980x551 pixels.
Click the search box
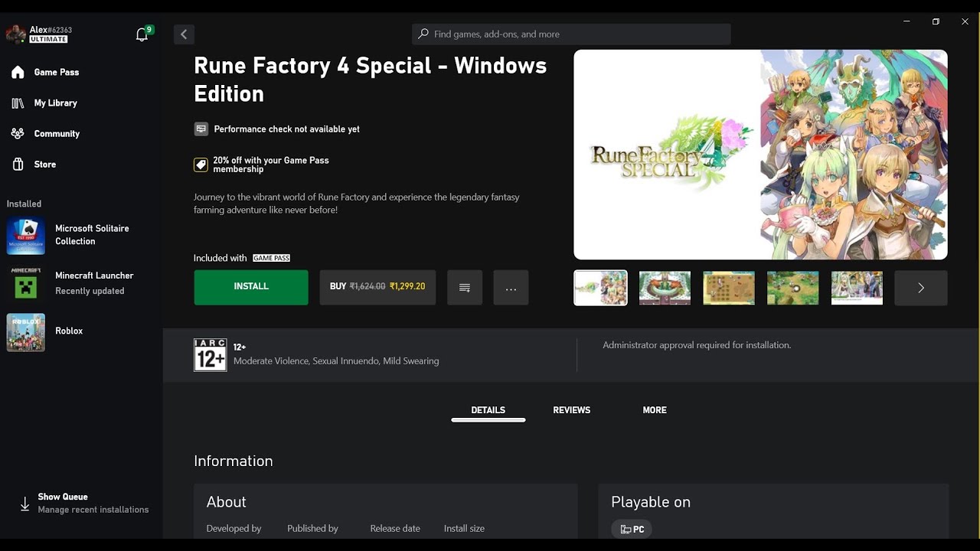(x=571, y=34)
